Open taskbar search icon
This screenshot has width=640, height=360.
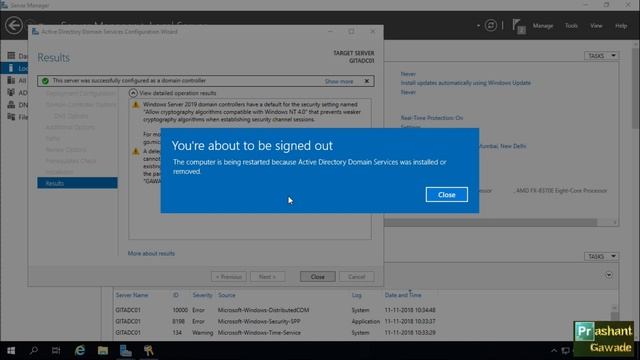click(34, 351)
